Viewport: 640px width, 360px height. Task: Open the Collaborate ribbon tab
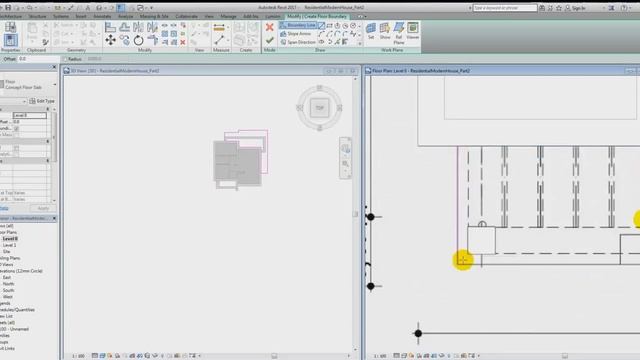(x=187, y=16)
